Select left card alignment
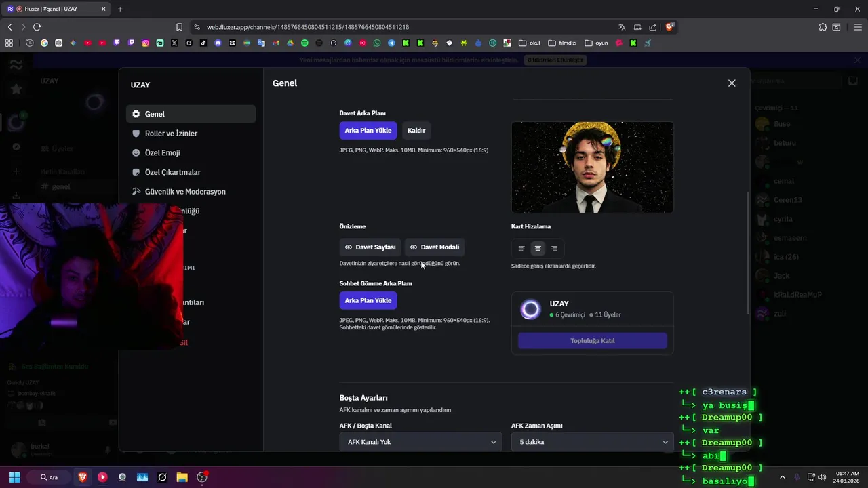The width and height of the screenshot is (868, 488). point(521,248)
